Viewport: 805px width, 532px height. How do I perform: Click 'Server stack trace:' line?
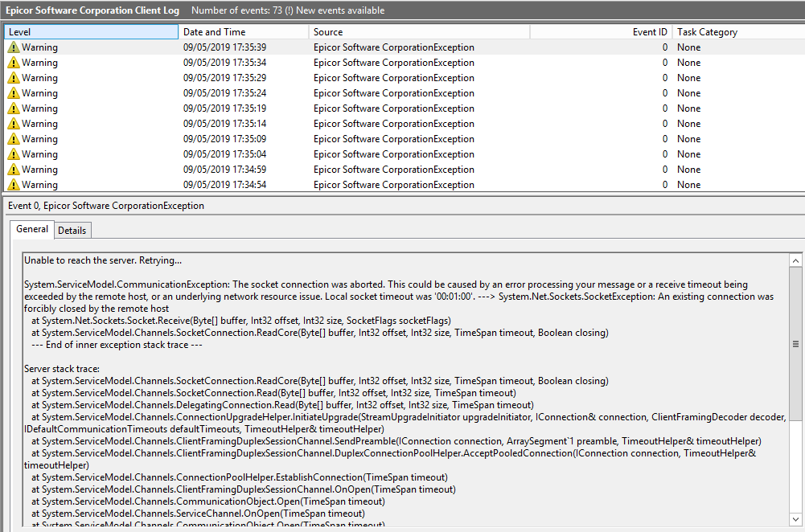[62, 369]
